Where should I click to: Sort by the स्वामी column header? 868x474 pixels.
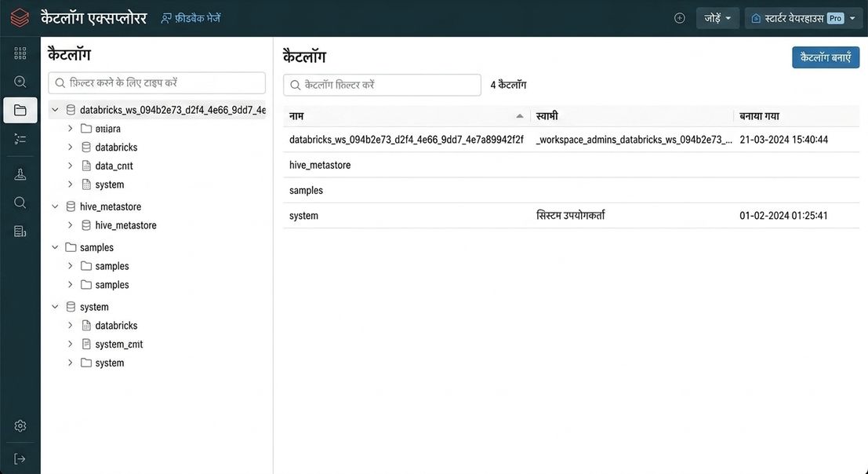point(547,116)
